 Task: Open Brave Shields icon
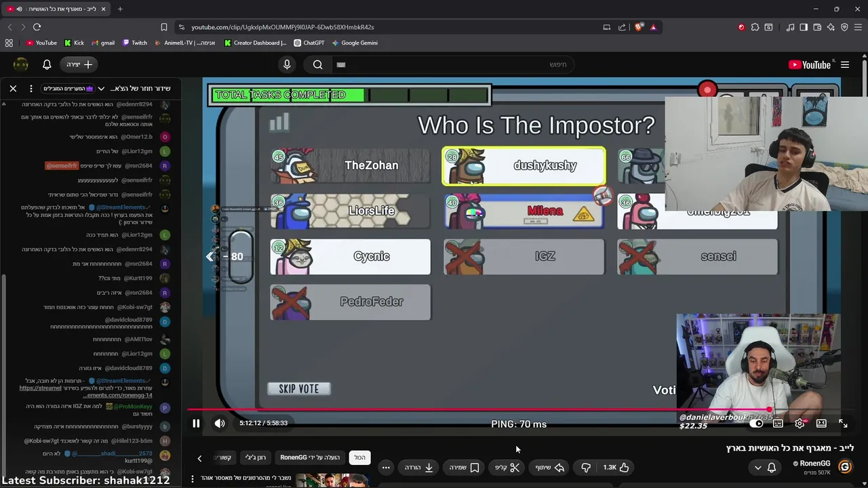(639, 27)
